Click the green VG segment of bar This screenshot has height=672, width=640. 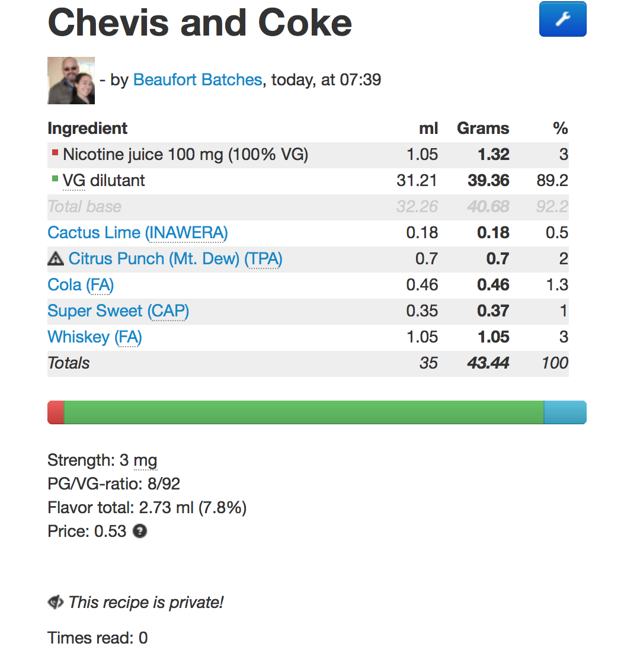pos(304,412)
